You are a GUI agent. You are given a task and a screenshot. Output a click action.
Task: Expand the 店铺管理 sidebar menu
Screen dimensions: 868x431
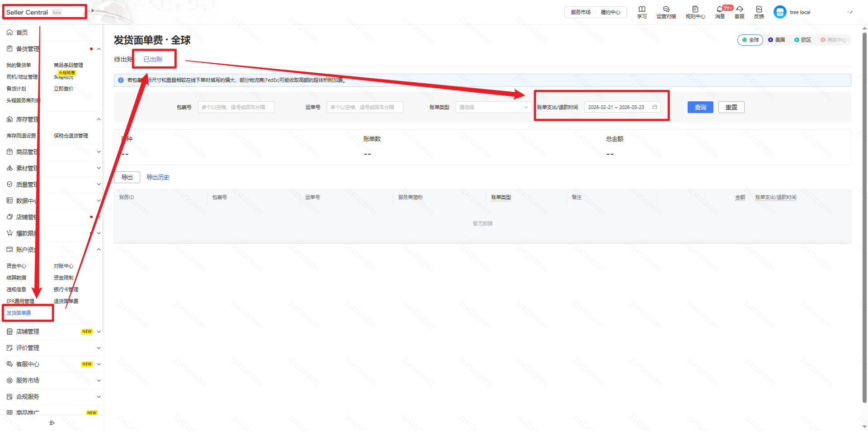(x=99, y=332)
